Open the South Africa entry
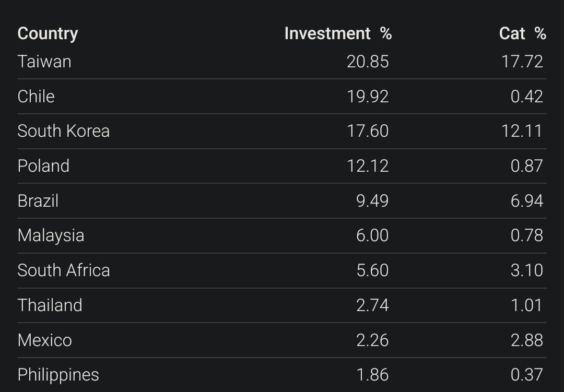 63,270
